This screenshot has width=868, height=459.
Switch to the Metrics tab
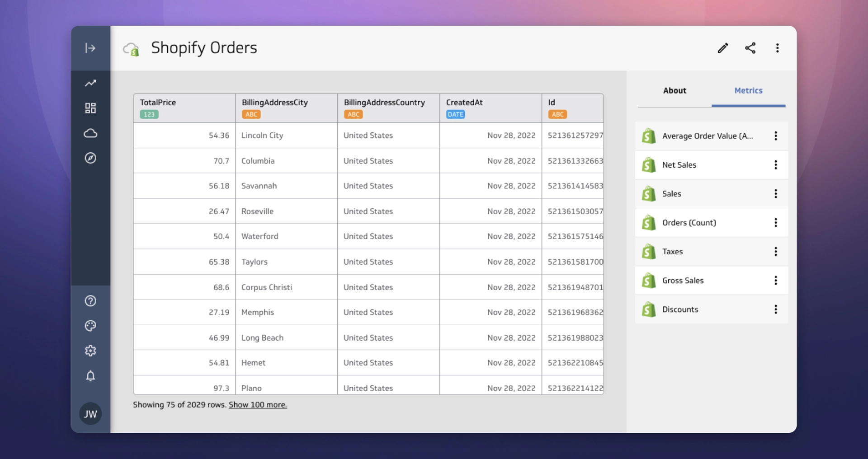748,91
